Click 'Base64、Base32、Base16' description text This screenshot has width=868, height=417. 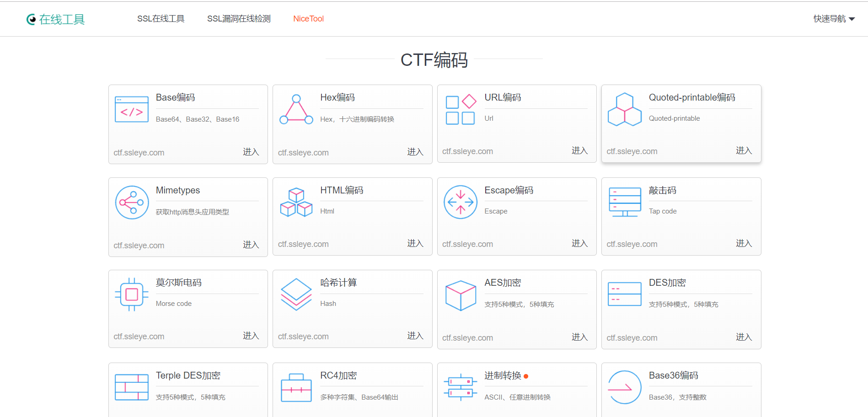[198, 119]
